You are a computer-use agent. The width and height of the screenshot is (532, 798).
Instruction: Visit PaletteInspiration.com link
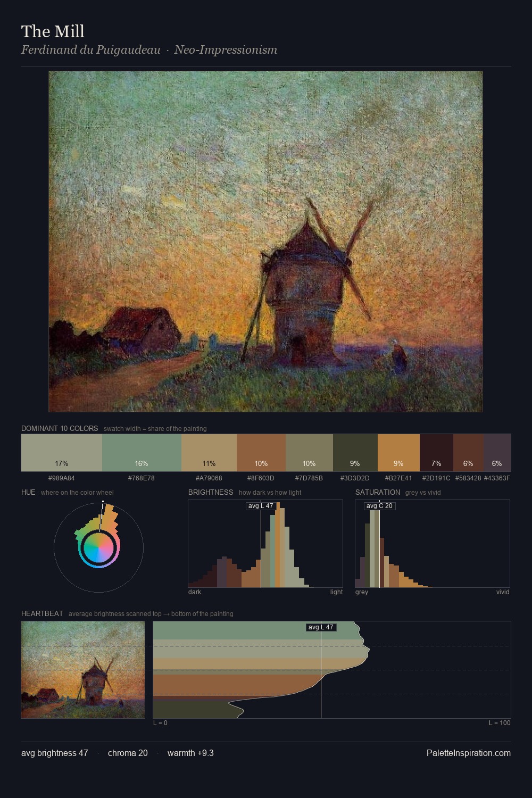(x=469, y=753)
